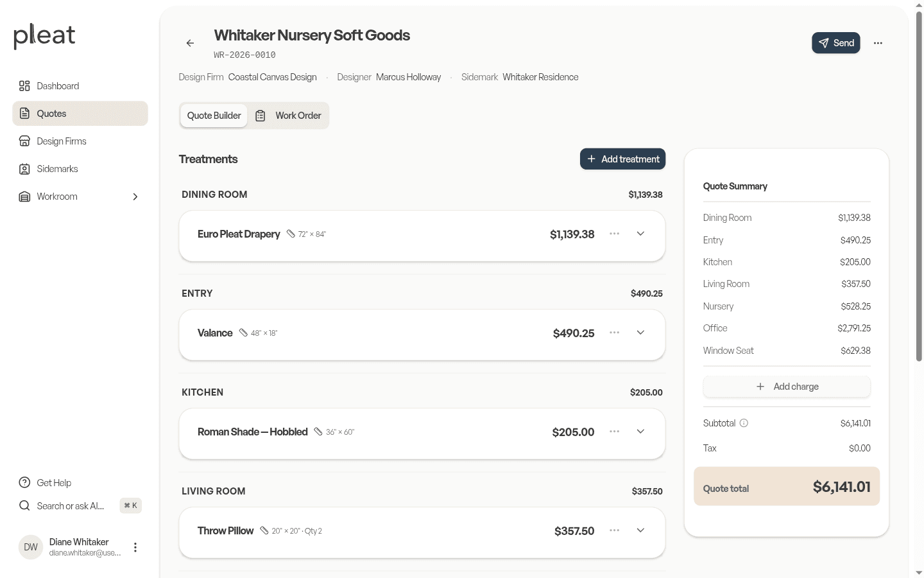Screen dimensions: 924x578
Task: Click the Subtotal info icon
Action: point(744,423)
